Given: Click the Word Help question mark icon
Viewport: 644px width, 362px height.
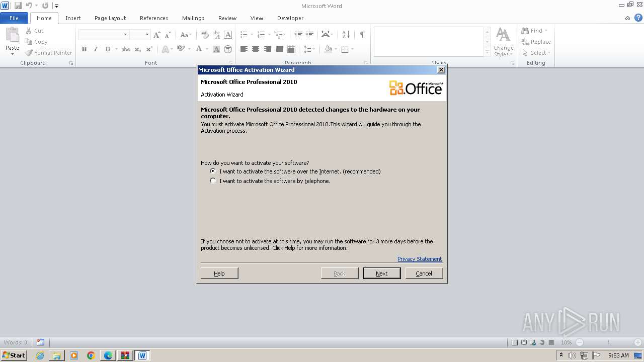Looking at the screenshot, I should pos(638,18).
